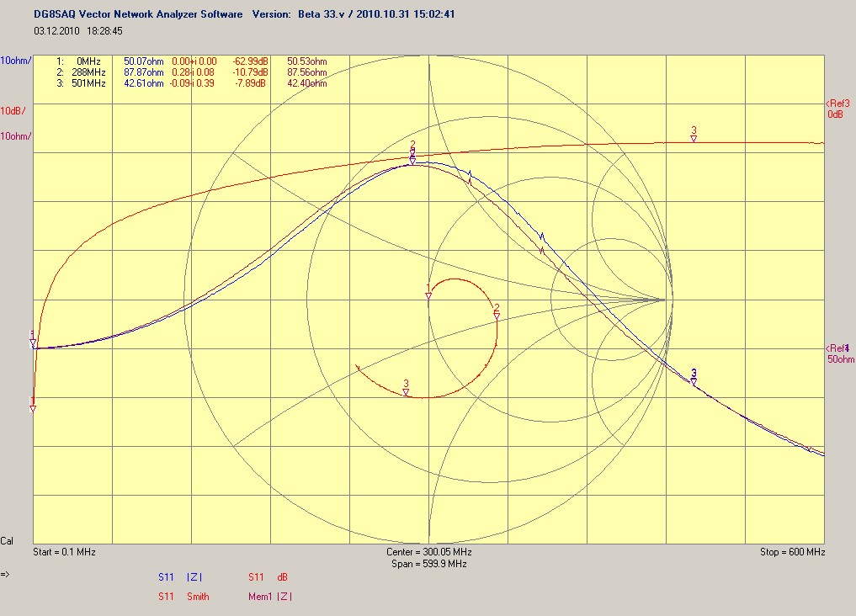Select marker 3 on the Smith chart trace
Screen dimensions: 856x616
[406, 388]
